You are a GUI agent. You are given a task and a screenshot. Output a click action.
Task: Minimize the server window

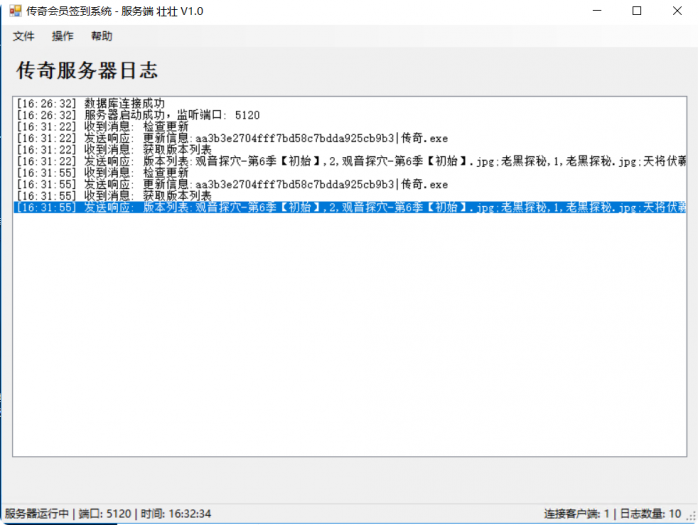pyautogui.click(x=592, y=11)
